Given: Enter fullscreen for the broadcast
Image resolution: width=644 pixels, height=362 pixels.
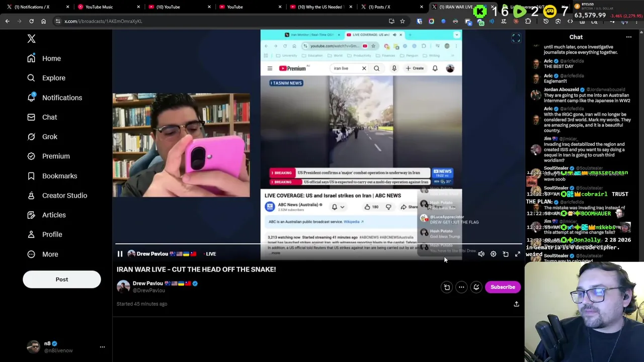Looking at the screenshot, I should (x=518, y=254).
